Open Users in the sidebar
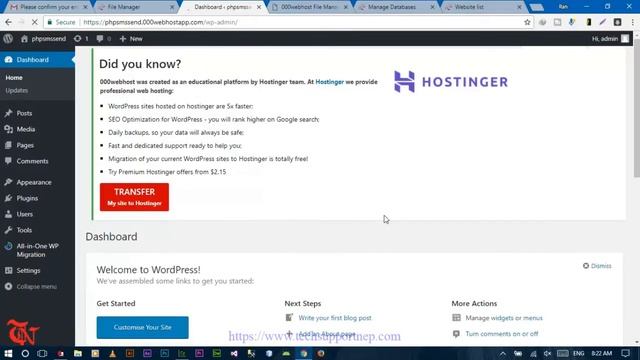Viewport: 640px width, 360px height. (x=24, y=214)
